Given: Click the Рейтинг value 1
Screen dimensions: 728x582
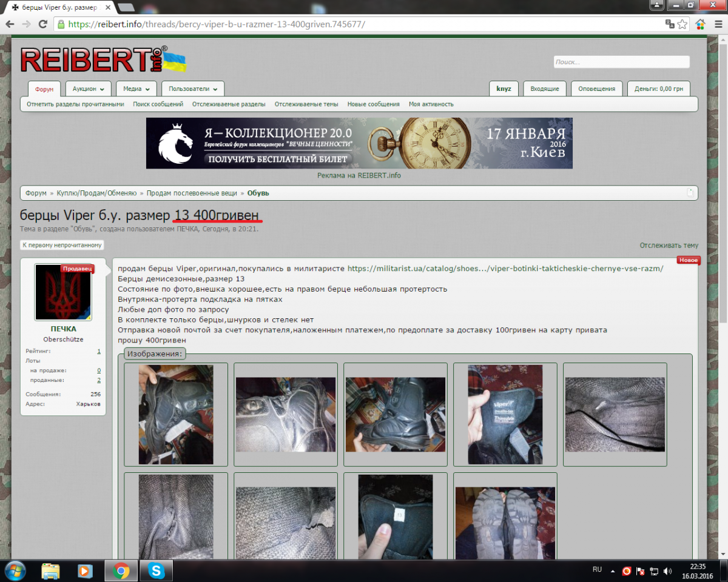Looking at the screenshot, I should tap(99, 351).
